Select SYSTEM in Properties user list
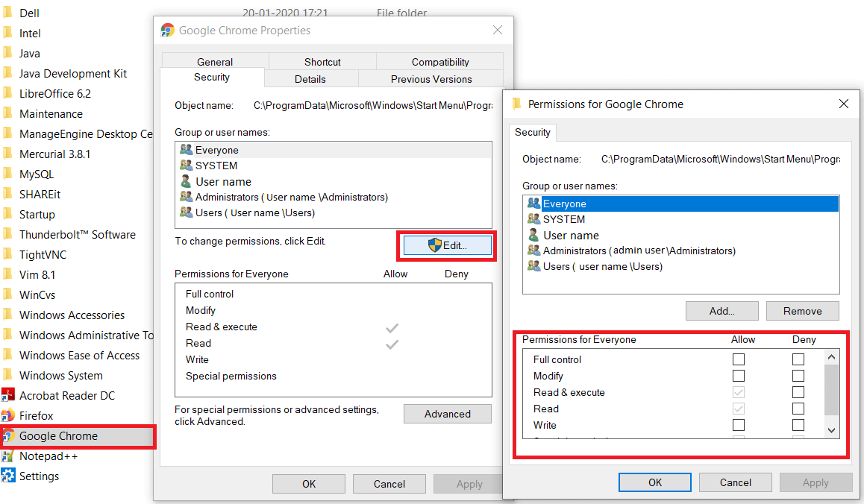This screenshot has width=864, height=504. pos(334,166)
